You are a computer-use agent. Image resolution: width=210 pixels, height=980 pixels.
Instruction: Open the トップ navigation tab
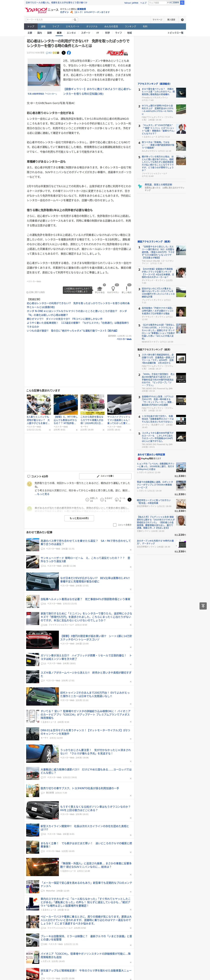coord(31,27)
